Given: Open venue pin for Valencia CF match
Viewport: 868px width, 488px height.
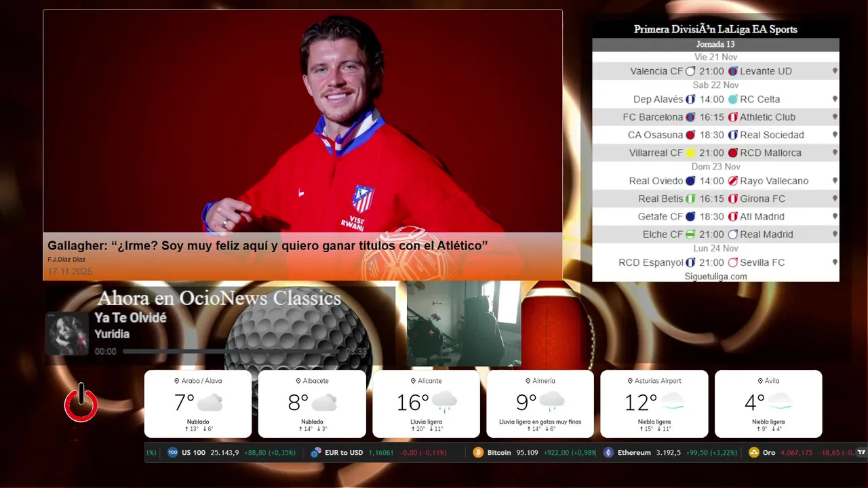Looking at the screenshot, I should 835,71.
